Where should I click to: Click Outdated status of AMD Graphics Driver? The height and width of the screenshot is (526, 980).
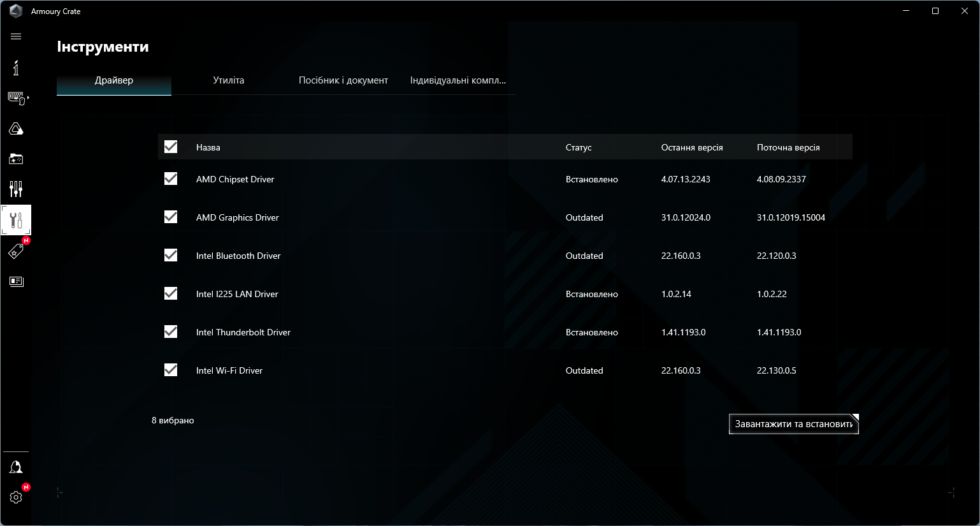click(x=584, y=217)
